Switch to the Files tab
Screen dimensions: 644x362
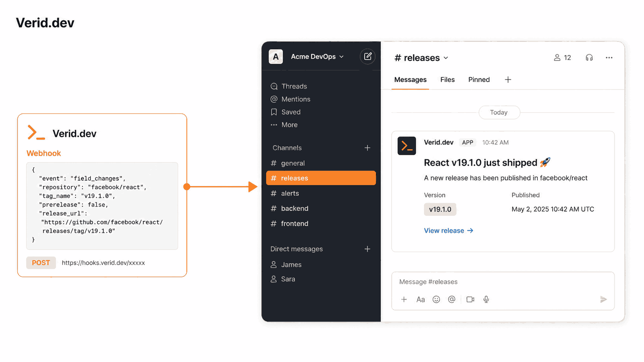[x=448, y=80]
